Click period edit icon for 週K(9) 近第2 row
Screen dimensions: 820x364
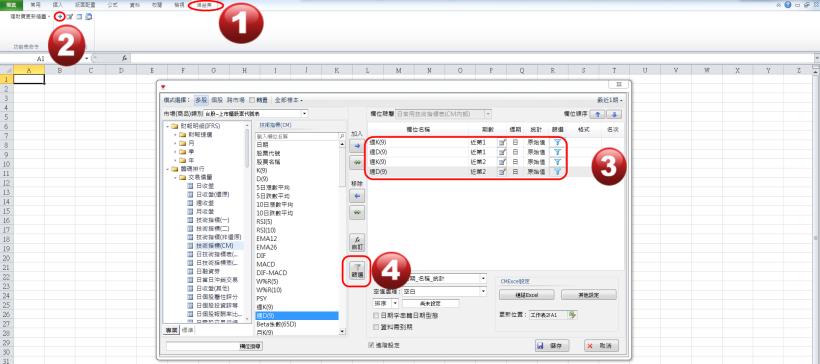pos(502,162)
